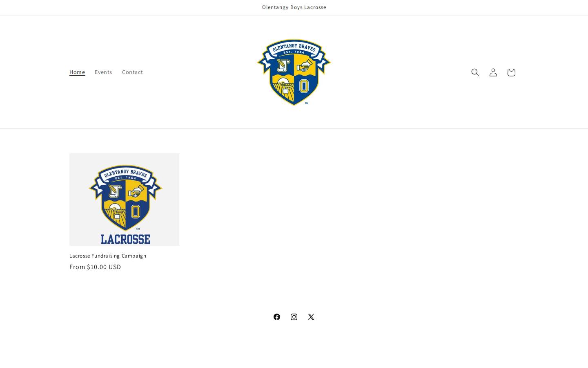Open the Contact menu item
Image resolution: width=588 pixels, height=368 pixels.
point(132,72)
